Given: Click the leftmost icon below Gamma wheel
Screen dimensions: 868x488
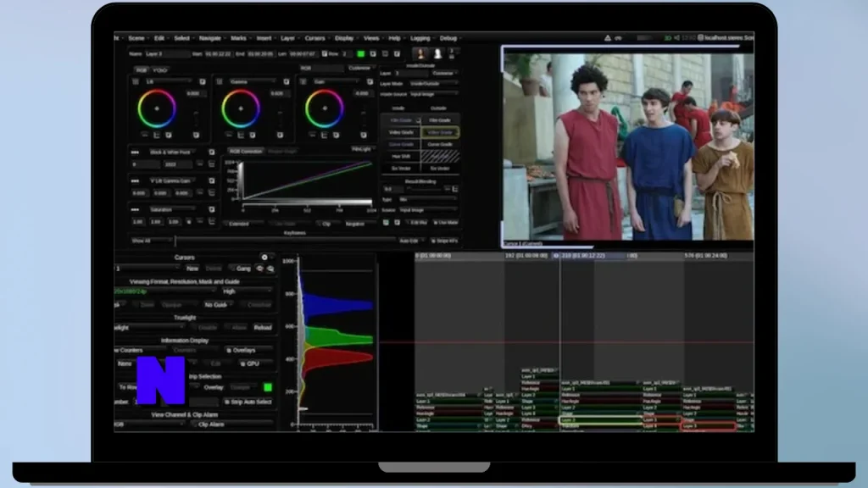Looking at the screenshot, I should (x=229, y=135).
